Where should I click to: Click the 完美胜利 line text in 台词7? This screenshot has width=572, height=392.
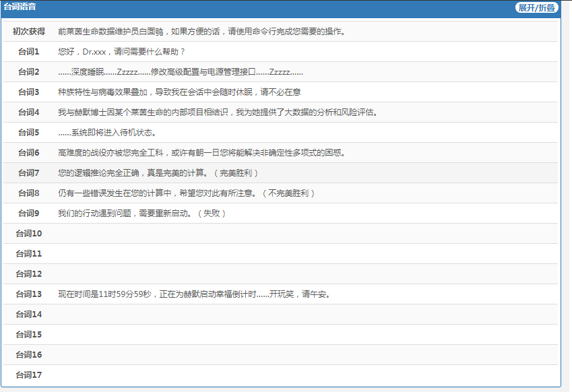[158, 173]
